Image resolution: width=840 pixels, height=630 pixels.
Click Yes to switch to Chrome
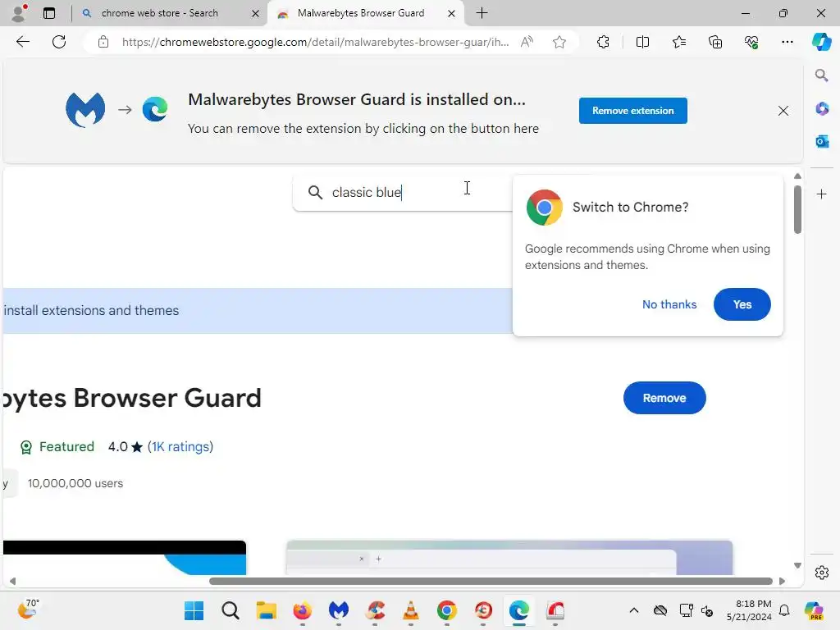[742, 304]
